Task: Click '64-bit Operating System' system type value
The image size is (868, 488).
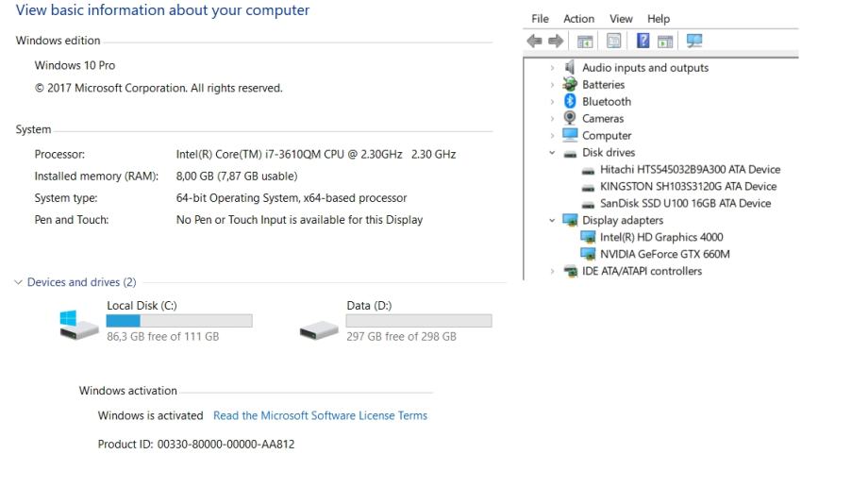Action: click(x=292, y=197)
